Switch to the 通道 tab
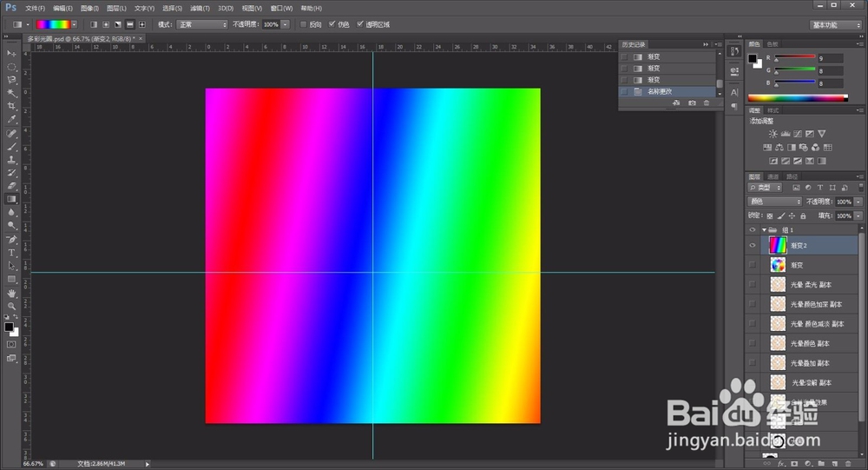 click(x=773, y=177)
